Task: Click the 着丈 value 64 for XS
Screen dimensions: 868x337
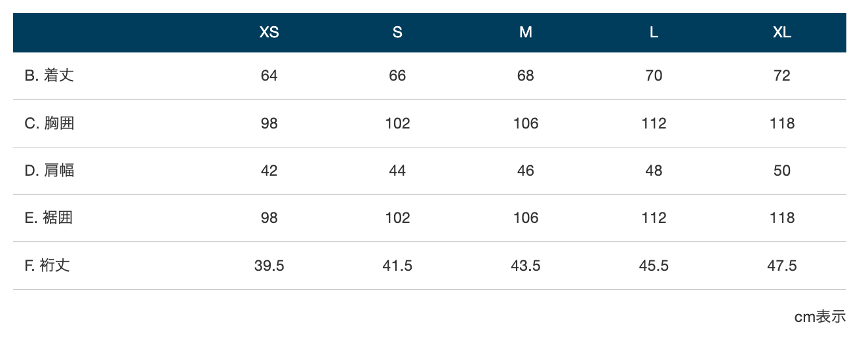Action: tap(269, 75)
